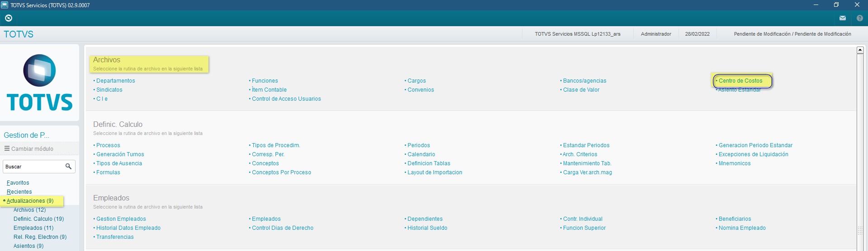Viewport: 868px width, 251px height.
Task: Open Dependientes routine
Action: (425, 219)
